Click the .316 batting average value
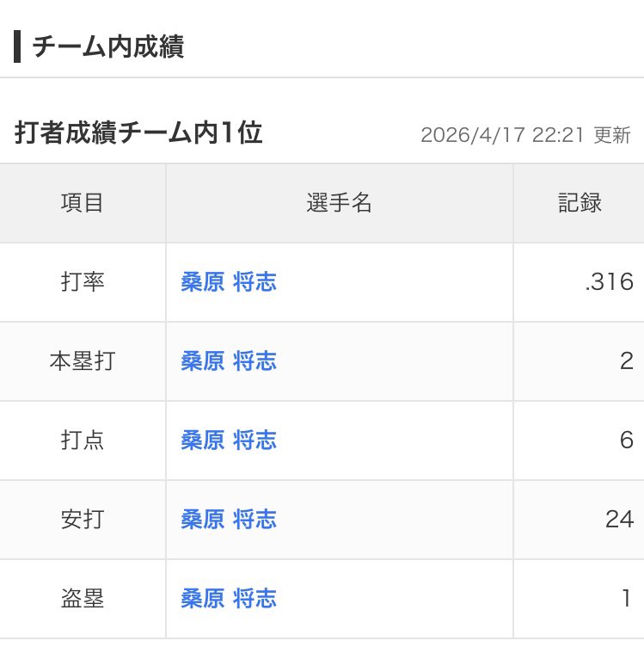 [x=608, y=282]
